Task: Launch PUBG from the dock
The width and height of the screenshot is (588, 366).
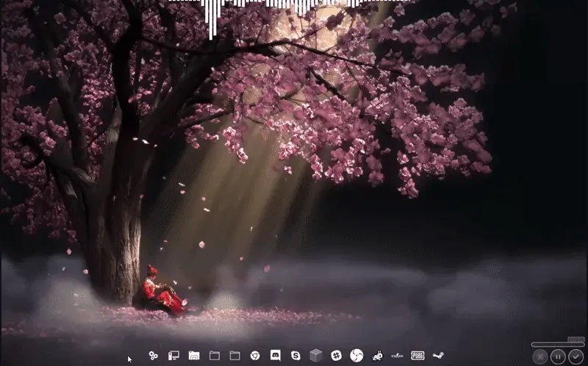Action: 417,356
